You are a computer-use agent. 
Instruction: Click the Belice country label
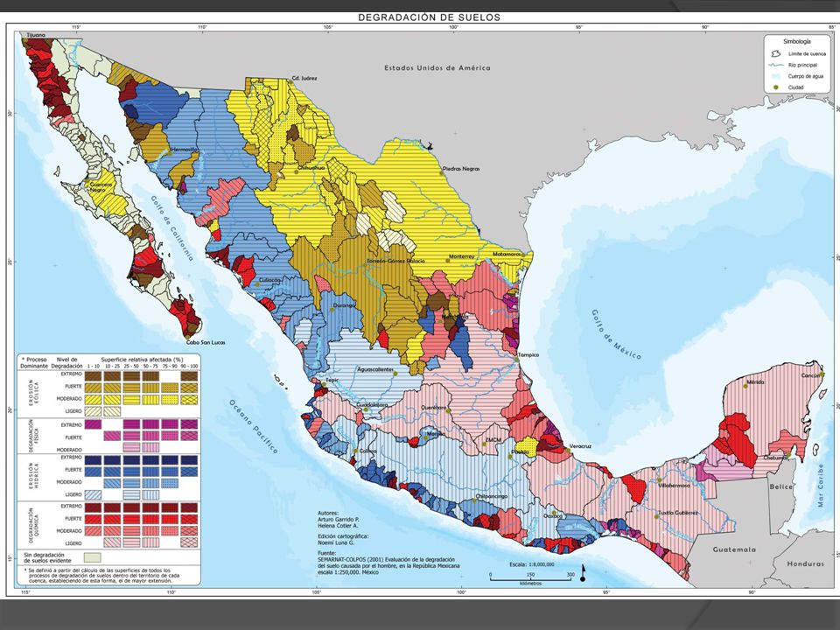(780, 486)
